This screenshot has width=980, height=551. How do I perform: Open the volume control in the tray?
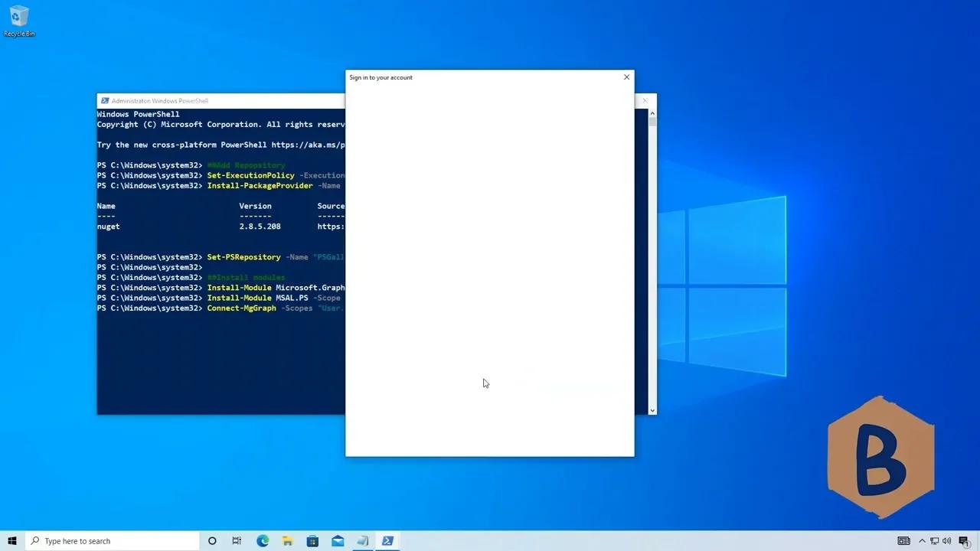947,541
